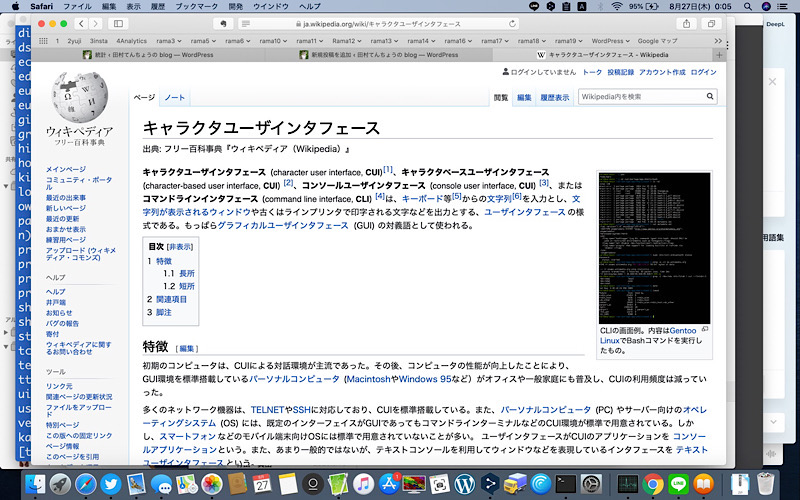Reload the page with the refresh icon

click(x=512, y=23)
